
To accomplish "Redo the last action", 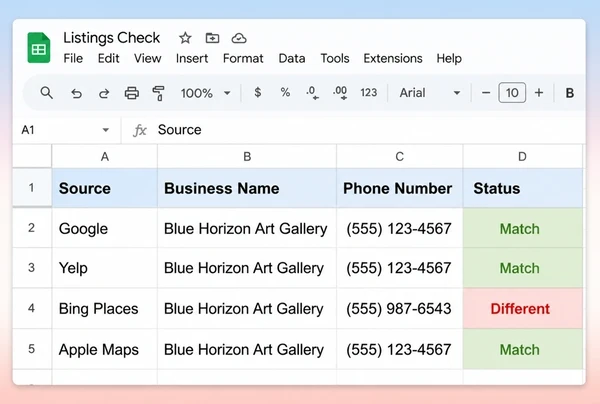I will pyautogui.click(x=104, y=93).
